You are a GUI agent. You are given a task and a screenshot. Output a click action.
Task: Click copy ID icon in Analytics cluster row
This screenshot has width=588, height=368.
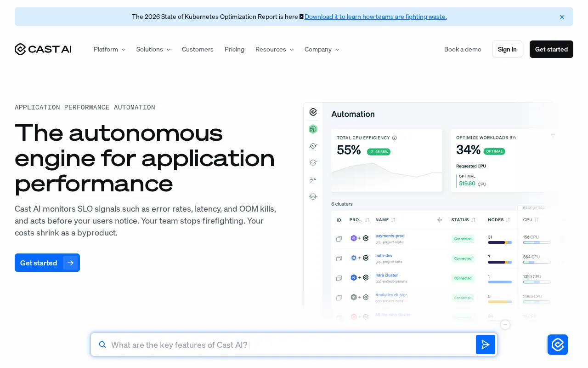tap(339, 298)
